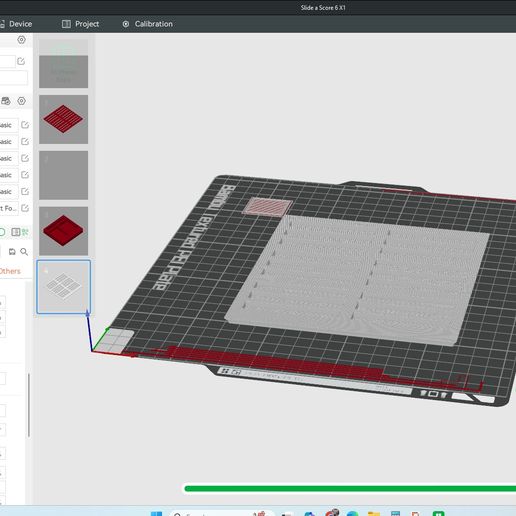Image resolution: width=516 pixels, height=516 pixels.
Task: Open the topmost Basic filament dropdown
Action: coord(9,125)
